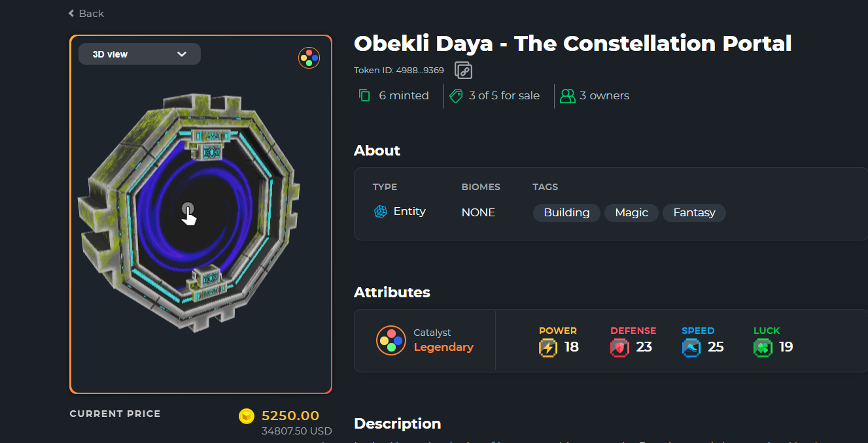This screenshot has height=443, width=868.
Task: Click the SAND coin icon by price
Action: [247, 416]
